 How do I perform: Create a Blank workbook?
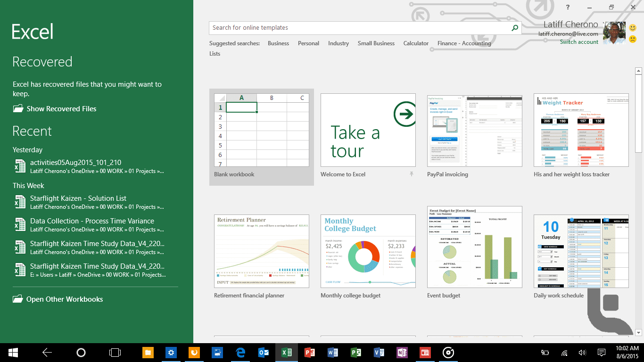tap(262, 137)
